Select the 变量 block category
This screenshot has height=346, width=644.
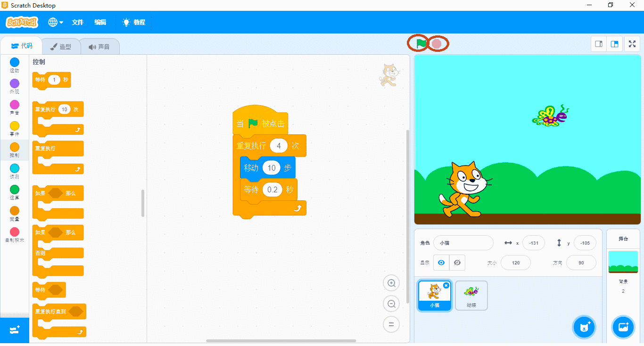tap(15, 214)
